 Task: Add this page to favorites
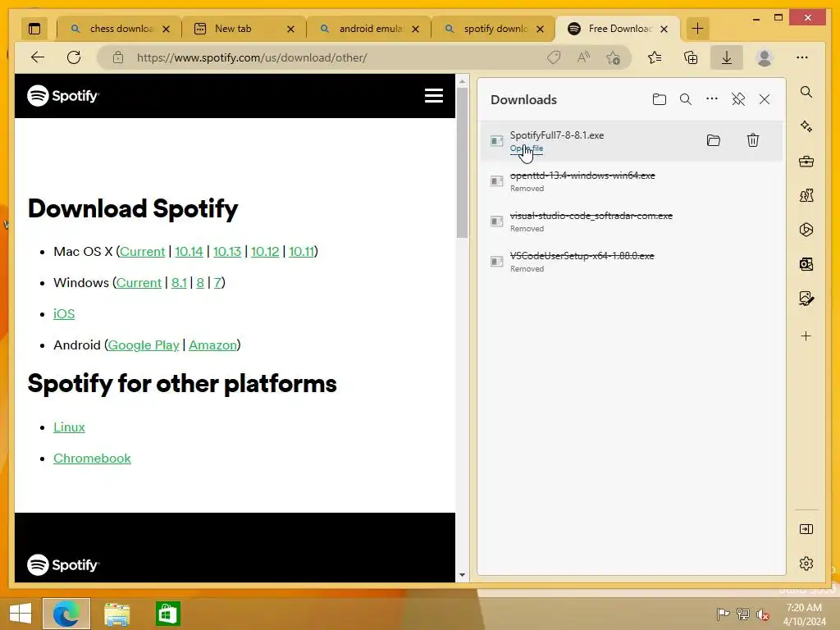pos(614,57)
